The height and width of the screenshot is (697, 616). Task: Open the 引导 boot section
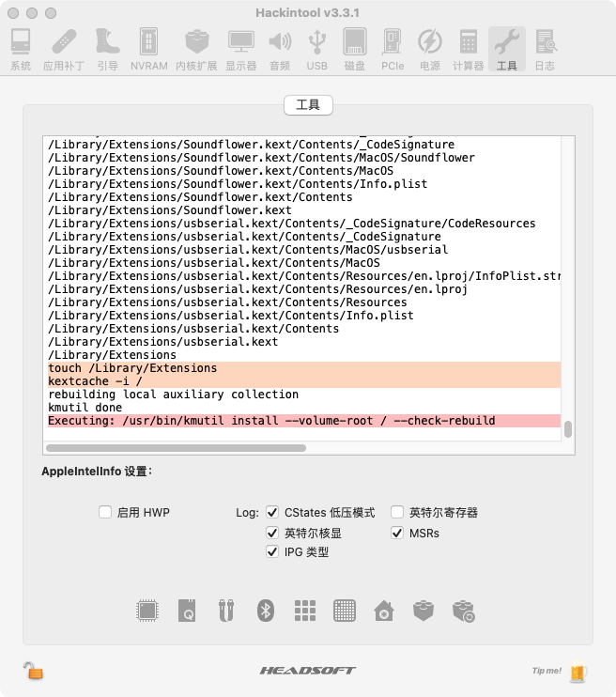pos(108,49)
